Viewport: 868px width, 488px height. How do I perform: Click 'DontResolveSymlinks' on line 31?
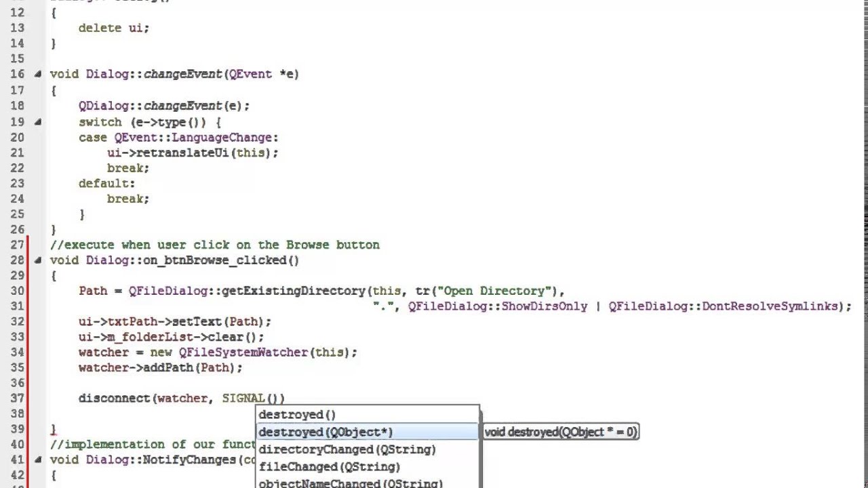tap(770, 306)
